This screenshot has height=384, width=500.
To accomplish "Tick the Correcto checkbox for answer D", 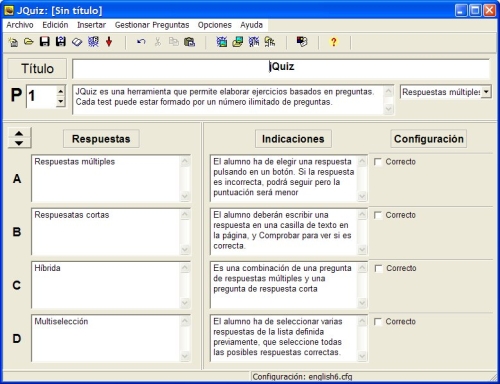I will pos(378,322).
